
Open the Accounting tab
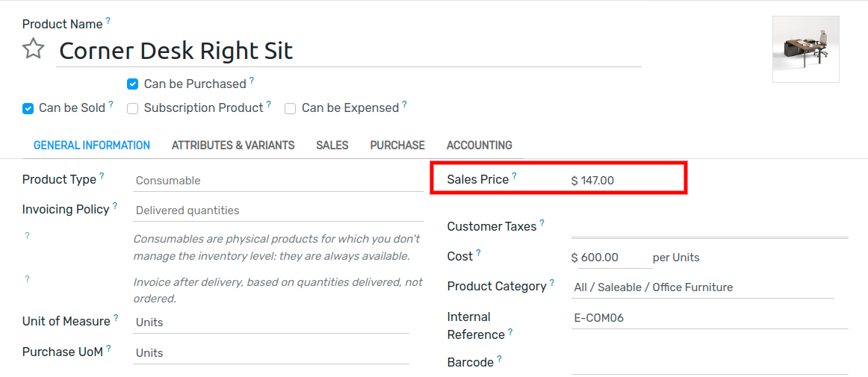(x=479, y=146)
